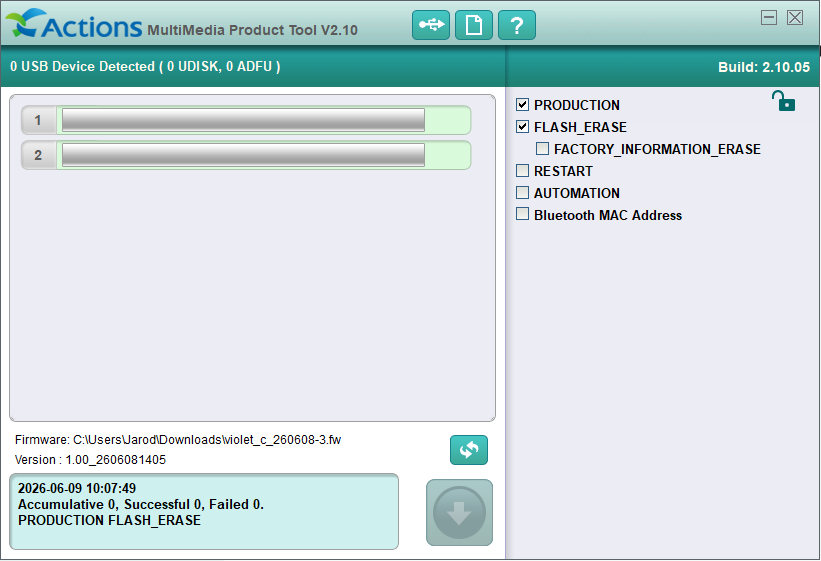Click Build: 2.10.05 label
Image resolution: width=821 pixels, height=561 pixels.
click(x=764, y=67)
